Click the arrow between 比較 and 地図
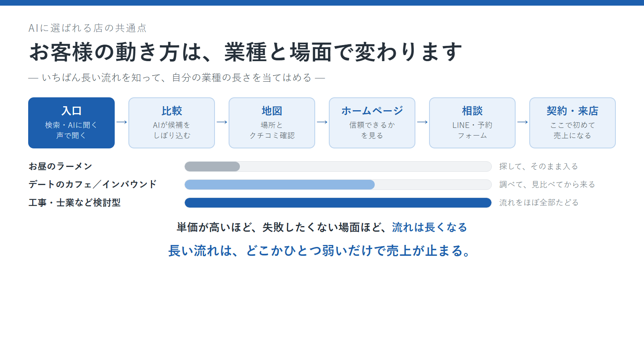The width and height of the screenshot is (644, 362). tap(222, 122)
